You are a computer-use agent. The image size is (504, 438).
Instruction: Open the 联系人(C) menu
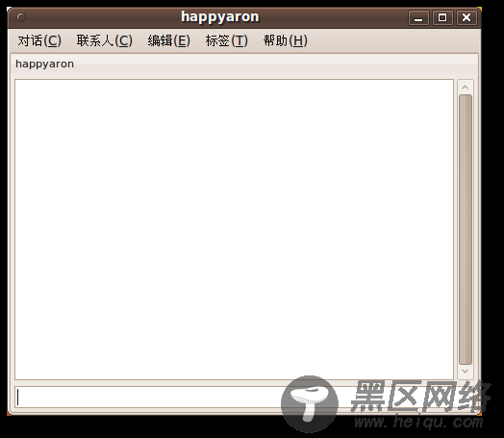(105, 40)
